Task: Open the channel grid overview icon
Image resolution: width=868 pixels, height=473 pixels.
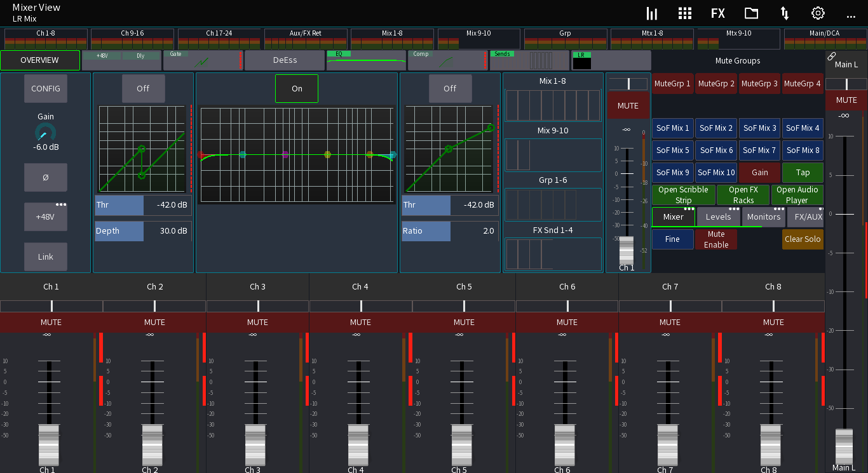Action: click(684, 13)
